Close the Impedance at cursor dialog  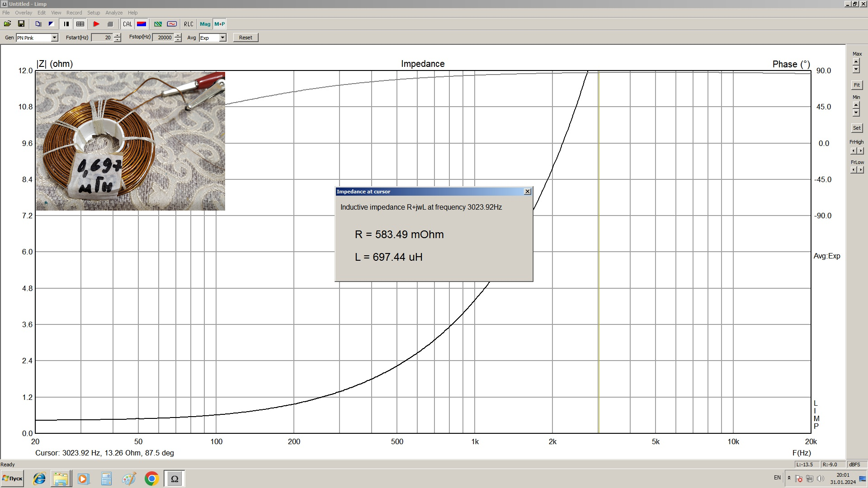527,192
